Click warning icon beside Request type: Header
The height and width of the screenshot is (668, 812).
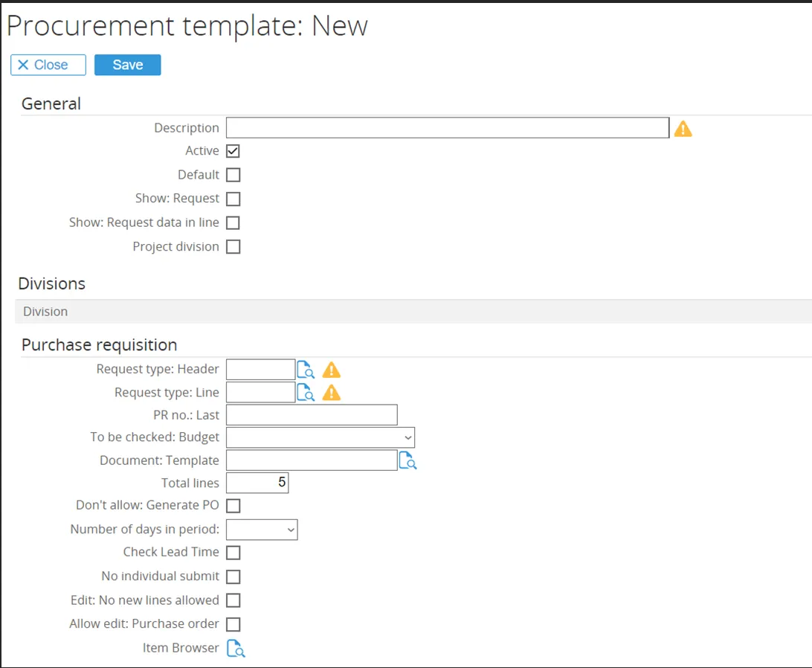[x=331, y=370]
